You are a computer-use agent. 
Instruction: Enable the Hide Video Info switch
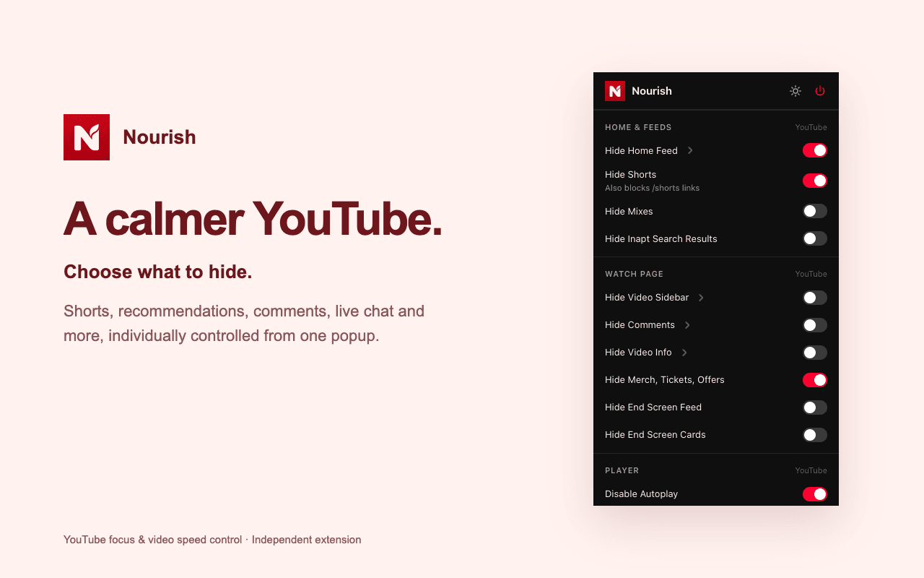(x=815, y=353)
